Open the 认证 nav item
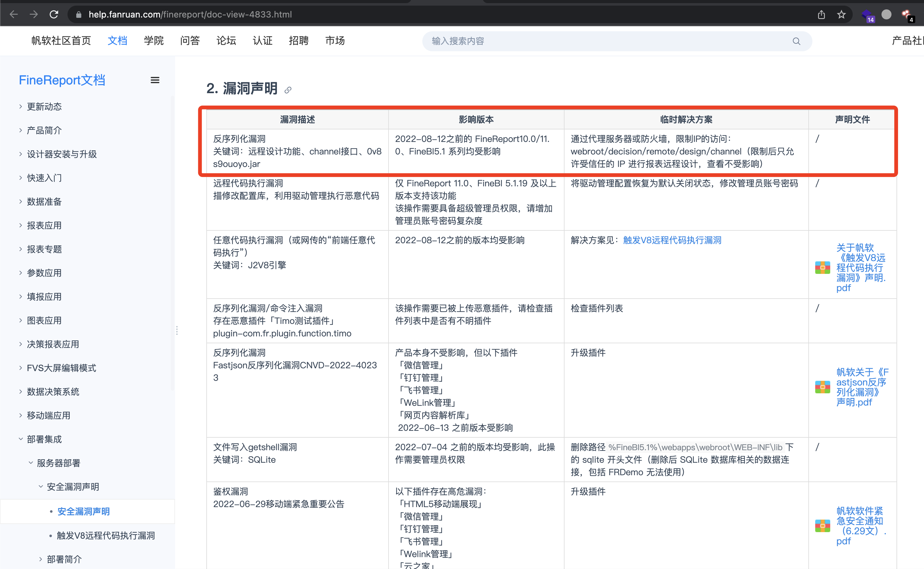This screenshot has height=569, width=924. (x=262, y=41)
